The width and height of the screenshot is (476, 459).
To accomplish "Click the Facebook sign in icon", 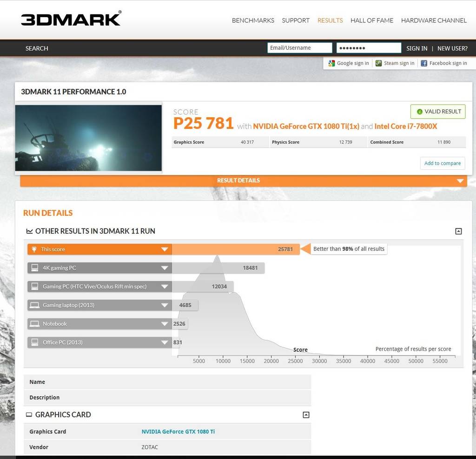I will pyautogui.click(x=424, y=63).
